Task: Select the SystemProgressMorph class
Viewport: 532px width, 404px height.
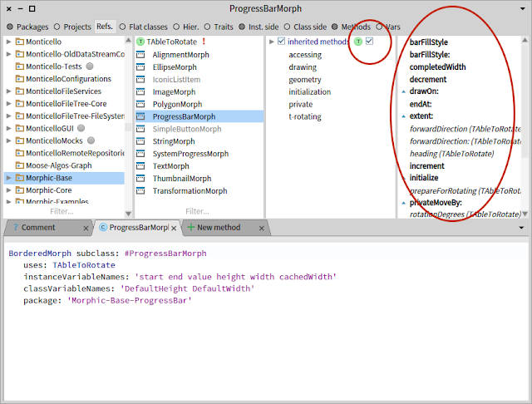Action: tap(190, 154)
